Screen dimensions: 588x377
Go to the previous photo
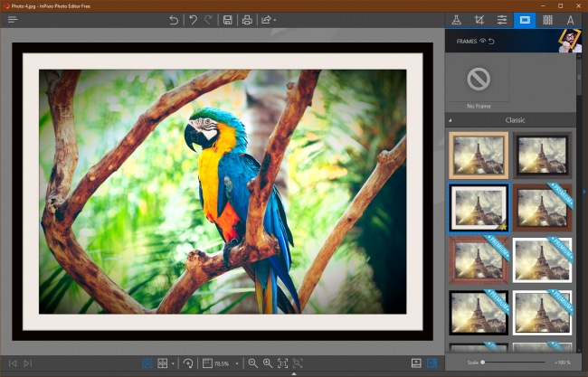tap(13, 363)
